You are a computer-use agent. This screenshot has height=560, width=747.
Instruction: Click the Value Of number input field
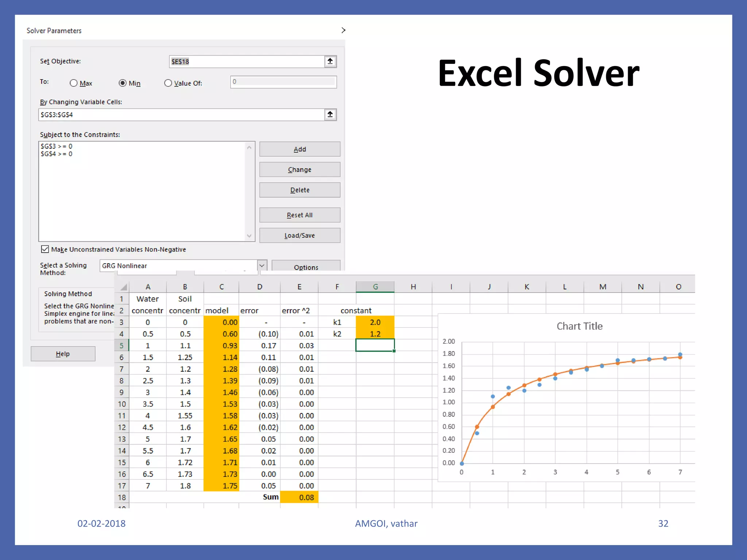tap(283, 82)
